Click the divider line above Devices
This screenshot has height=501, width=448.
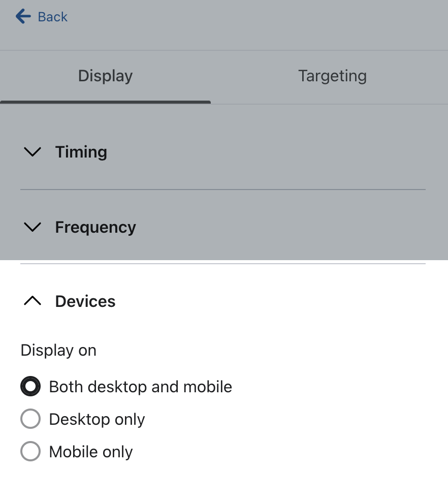tap(222, 264)
